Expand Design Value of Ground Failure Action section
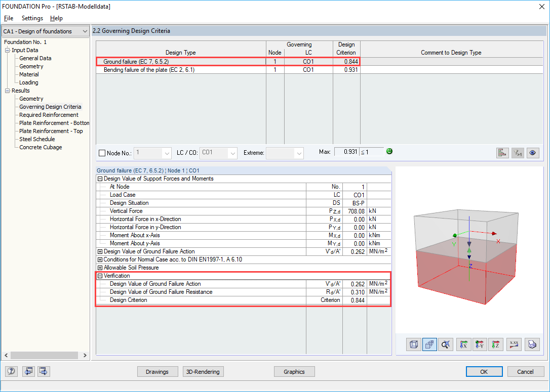Image resolution: width=550 pixels, height=392 pixels. coord(100,251)
